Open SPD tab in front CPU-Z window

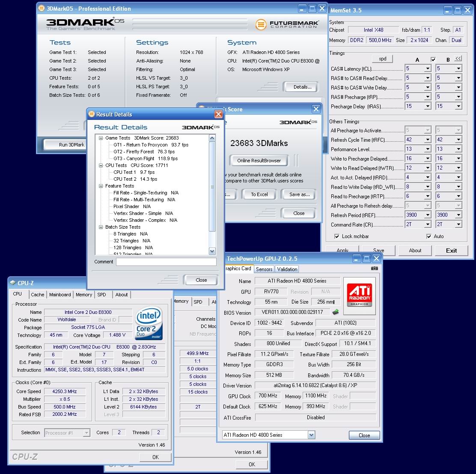click(102, 295)
